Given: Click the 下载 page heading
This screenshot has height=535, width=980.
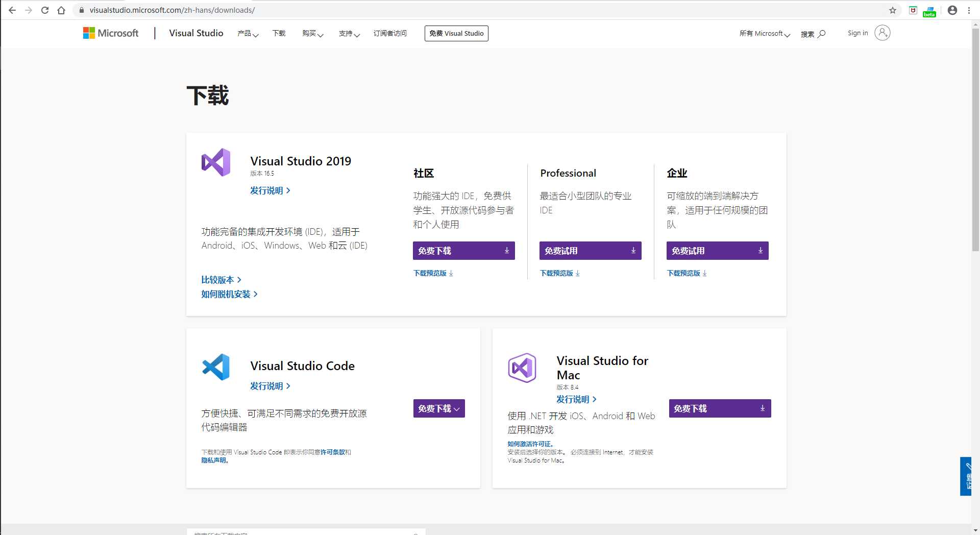Looking at the screenshot, I should pos(208,96).
